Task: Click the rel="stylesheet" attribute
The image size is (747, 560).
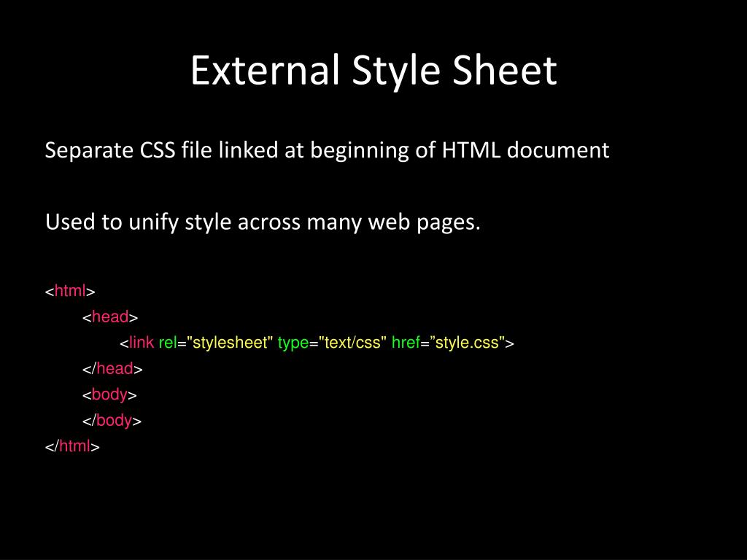Action: pos(216,343)
